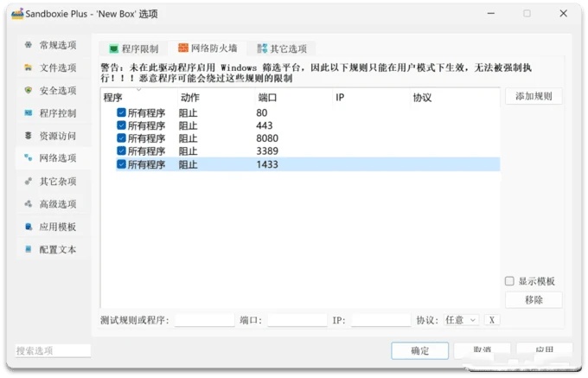Click 阻止 in the 8080 row
This screenshot has height=378, width=588.
point(188,138)
